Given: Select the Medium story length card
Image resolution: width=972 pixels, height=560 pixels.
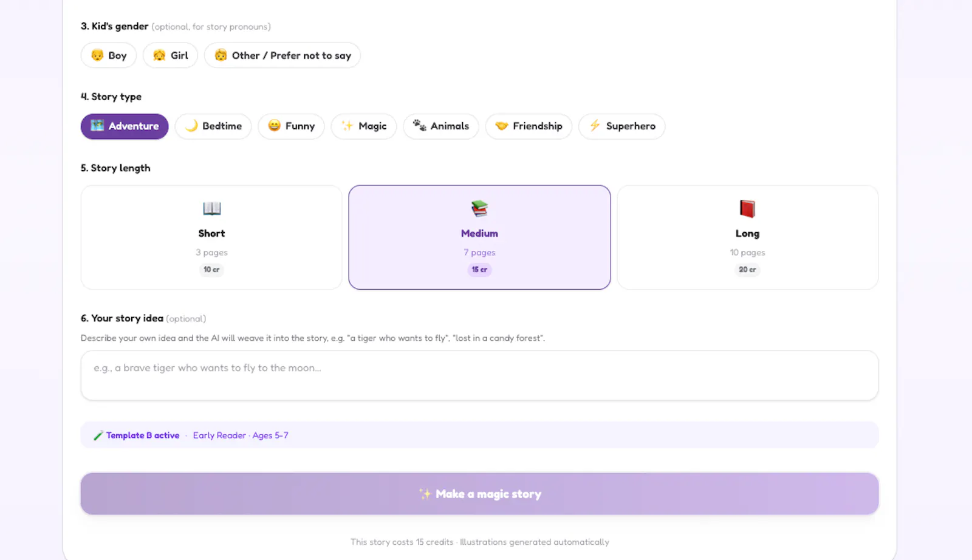Looking at the screenshot, I should [x=479, y=237].
